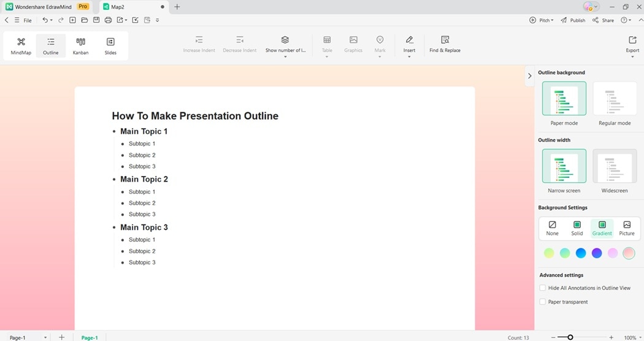Switch to MindMap view
644x341 pixels.
click(x=21, y=45)
